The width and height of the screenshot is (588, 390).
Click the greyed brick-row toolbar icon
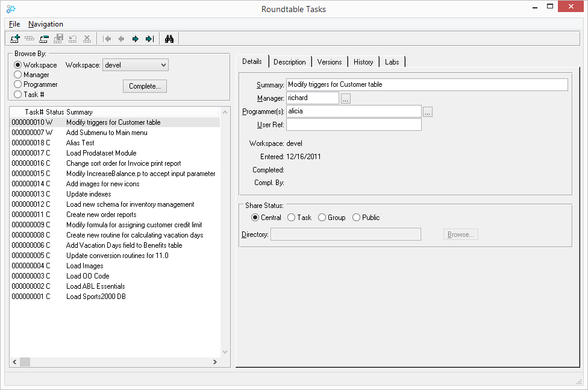(x=30, y=39)
